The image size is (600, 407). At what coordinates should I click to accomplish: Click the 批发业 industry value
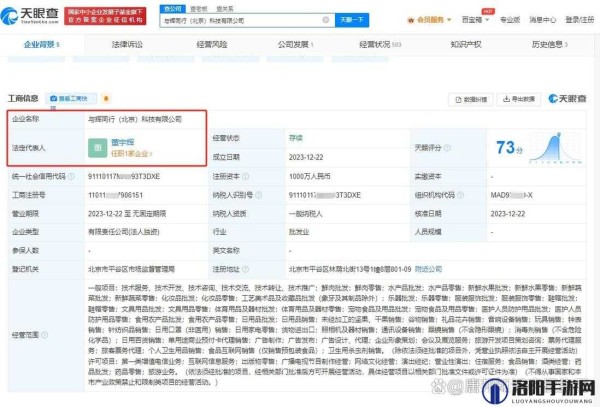299,232
